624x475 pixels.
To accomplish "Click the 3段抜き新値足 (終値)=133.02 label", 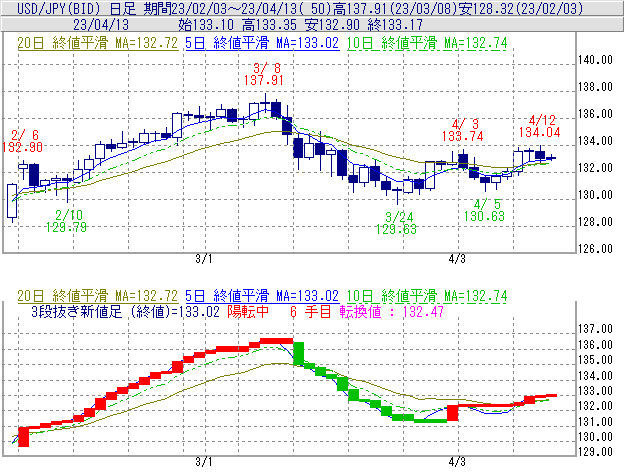I will click(x=125, y=311).
